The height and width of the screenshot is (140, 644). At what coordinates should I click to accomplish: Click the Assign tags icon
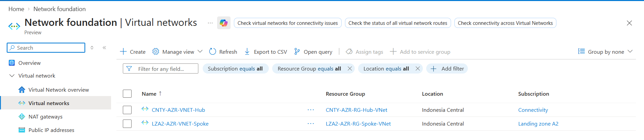pos(349,52)
